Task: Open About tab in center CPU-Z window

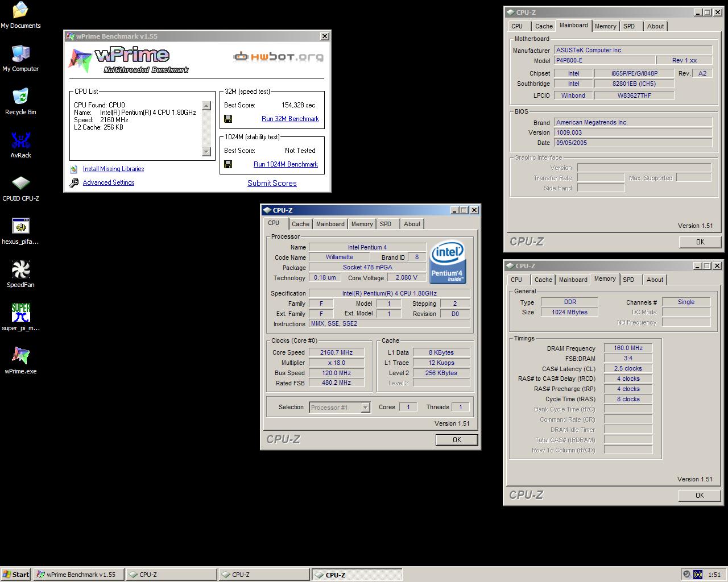Action: pyautogui.click(x=412, y=224)
